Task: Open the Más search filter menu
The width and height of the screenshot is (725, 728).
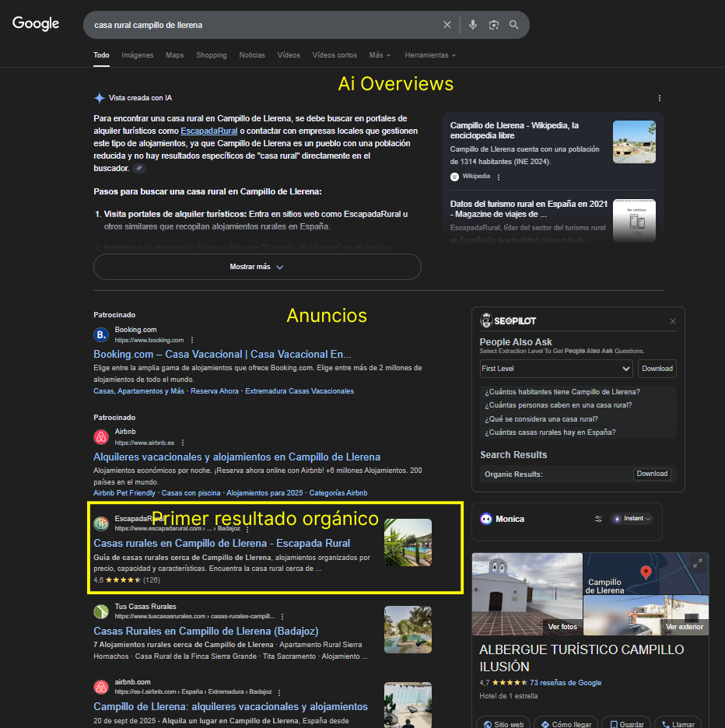Action: (380, 55)
